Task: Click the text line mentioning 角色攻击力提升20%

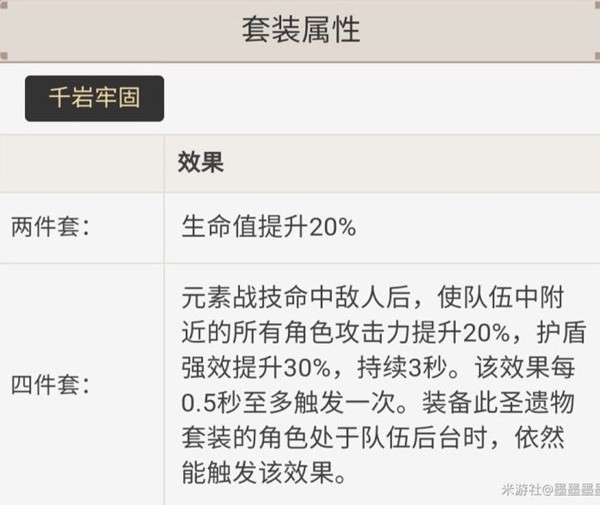Action: 360,332
